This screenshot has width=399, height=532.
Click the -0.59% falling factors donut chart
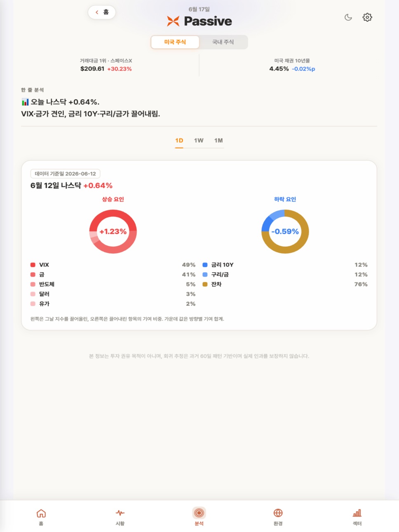pos(285,231)
